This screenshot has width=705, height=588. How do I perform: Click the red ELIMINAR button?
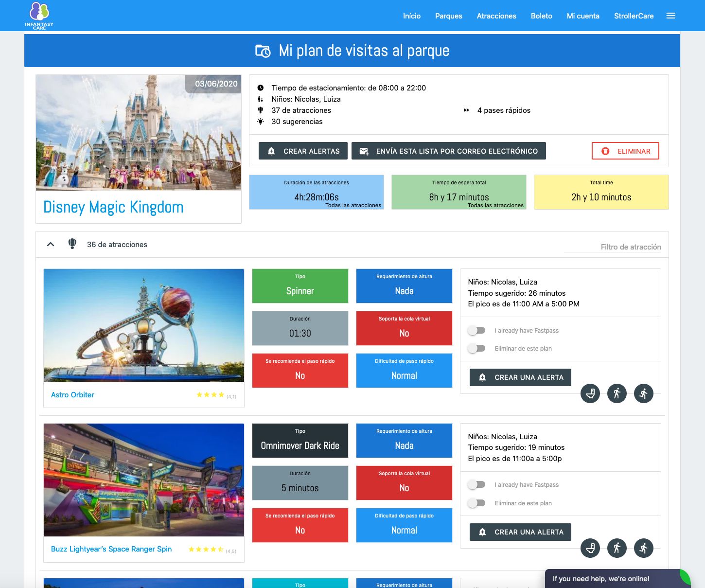625,151
